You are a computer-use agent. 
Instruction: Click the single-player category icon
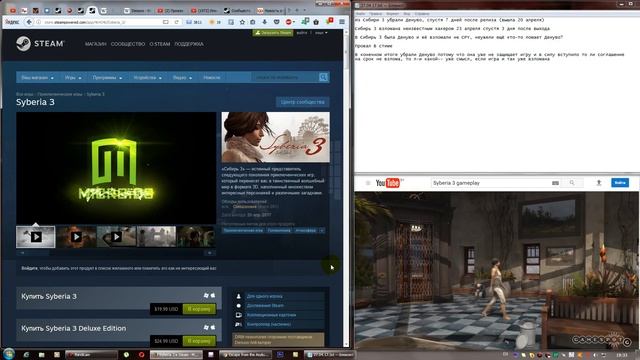click(x=239, y=296)
